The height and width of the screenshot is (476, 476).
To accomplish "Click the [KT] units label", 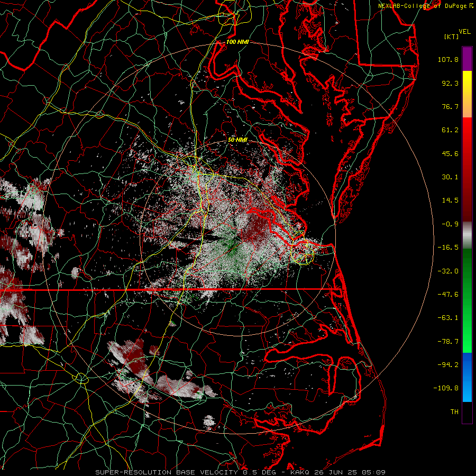I will 452,36.
